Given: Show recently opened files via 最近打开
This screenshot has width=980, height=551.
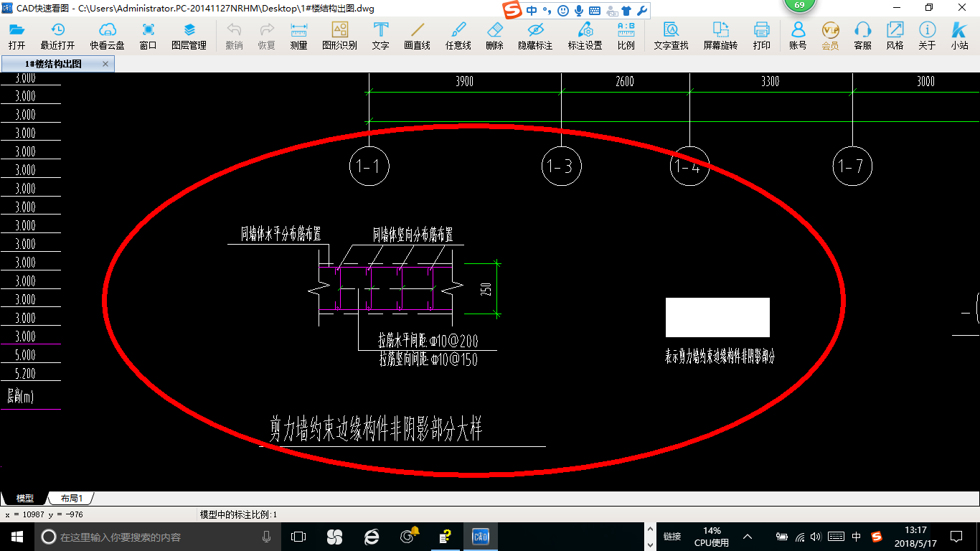Looking at the screenshot, I should (x=57, y=36).
